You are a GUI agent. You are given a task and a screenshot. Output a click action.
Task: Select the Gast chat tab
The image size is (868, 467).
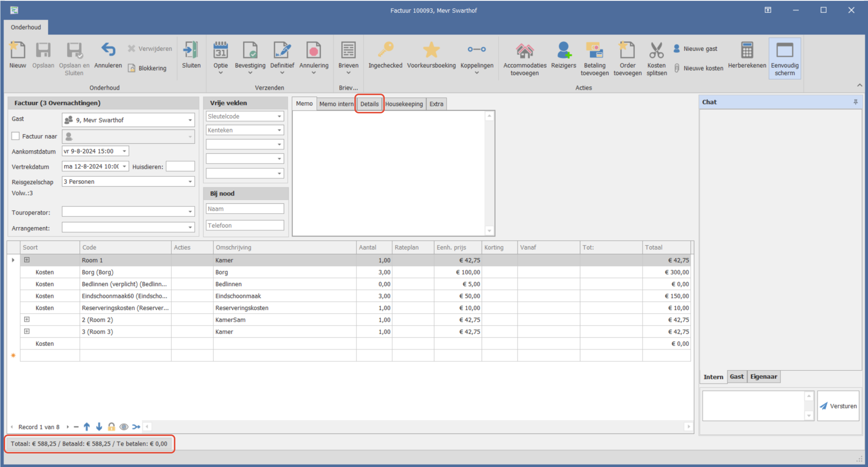coord(736,377)
